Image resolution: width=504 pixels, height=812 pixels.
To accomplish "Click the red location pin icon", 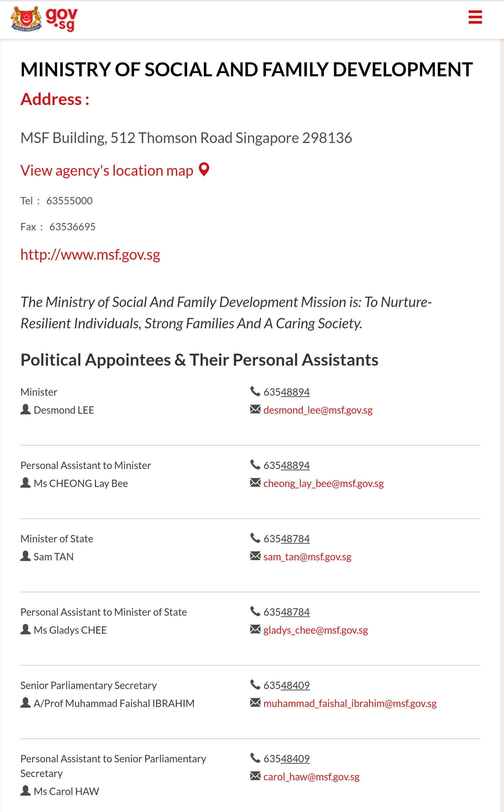I will [204, 169].
